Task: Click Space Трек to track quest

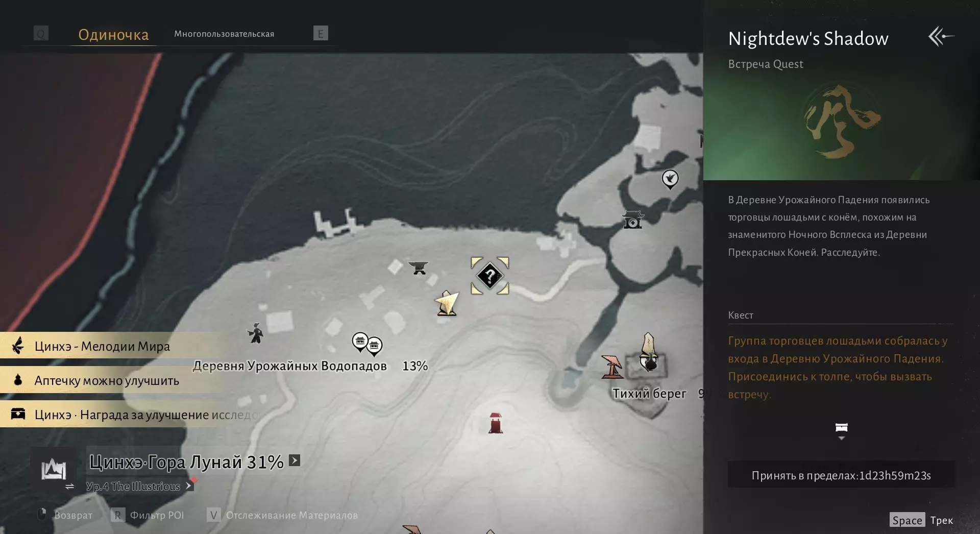Action: coord(922,520)
